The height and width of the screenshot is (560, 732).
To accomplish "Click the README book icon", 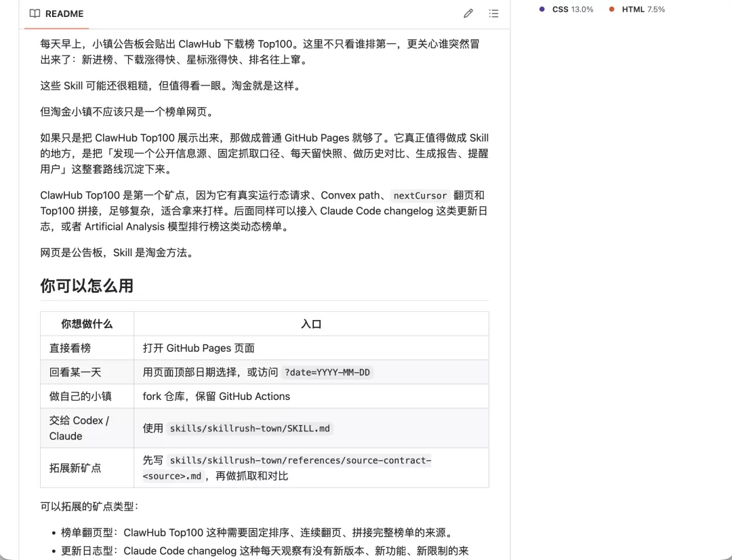I will pyautogui.click(x=35, y=14).
